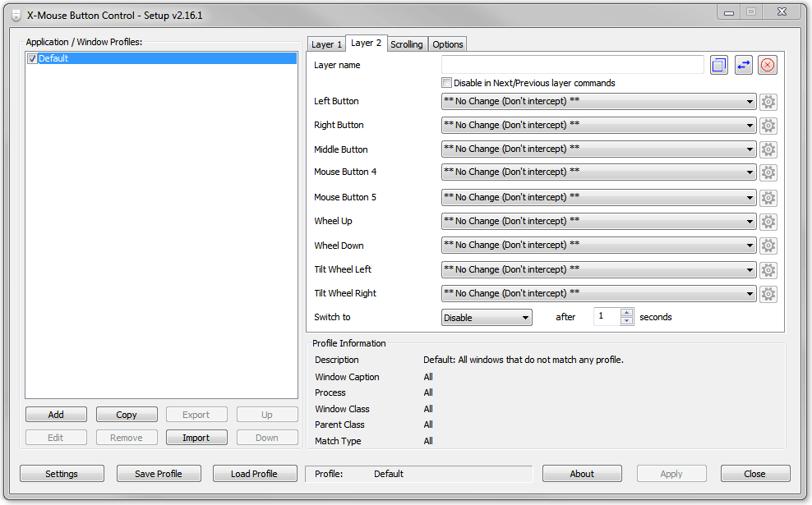Click the swap layer arrows icon

[743, 65]
